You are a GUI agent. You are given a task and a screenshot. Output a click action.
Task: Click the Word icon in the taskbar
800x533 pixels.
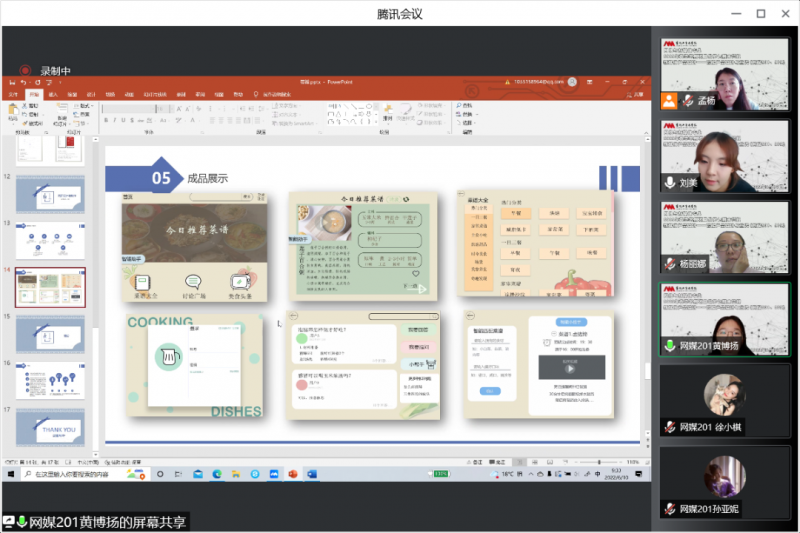coord(311,473)
